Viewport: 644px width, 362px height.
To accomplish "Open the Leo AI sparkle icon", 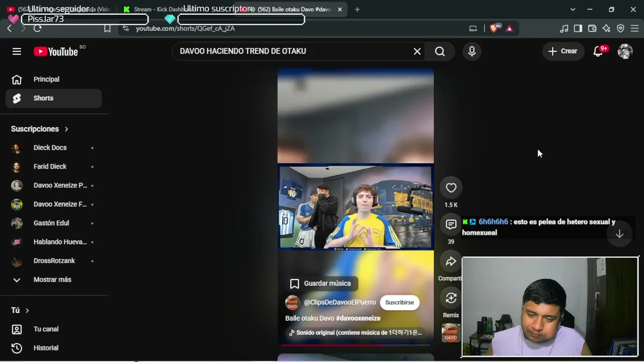I will tap(606, 29).
